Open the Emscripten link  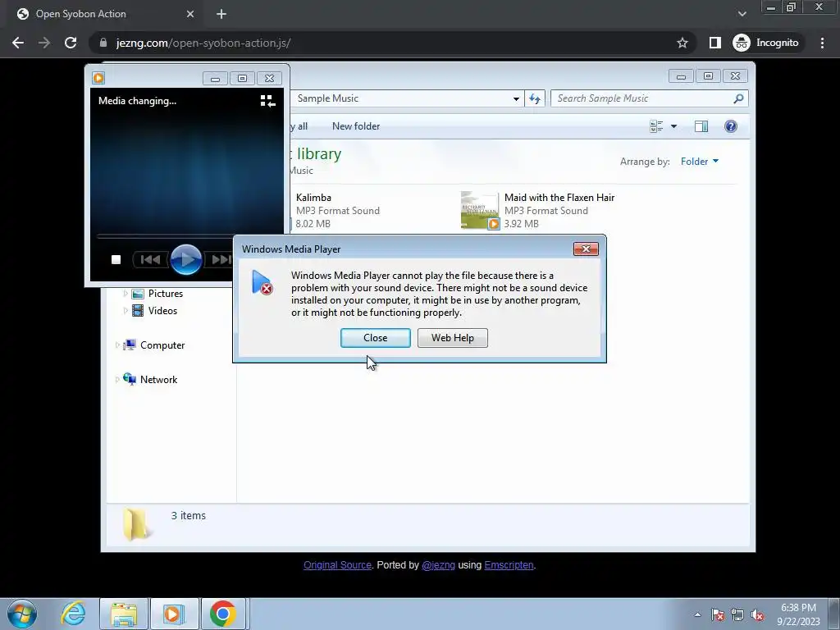point(509,565)
